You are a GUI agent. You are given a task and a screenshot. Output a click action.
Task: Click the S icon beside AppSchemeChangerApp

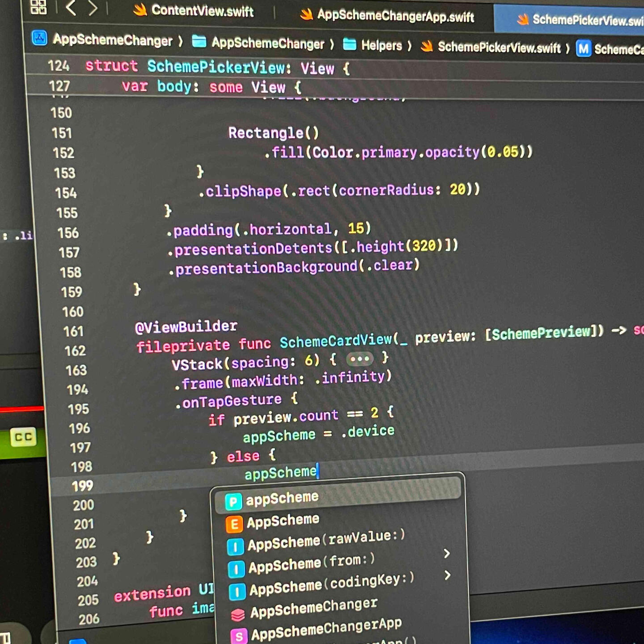coord(239,636)
